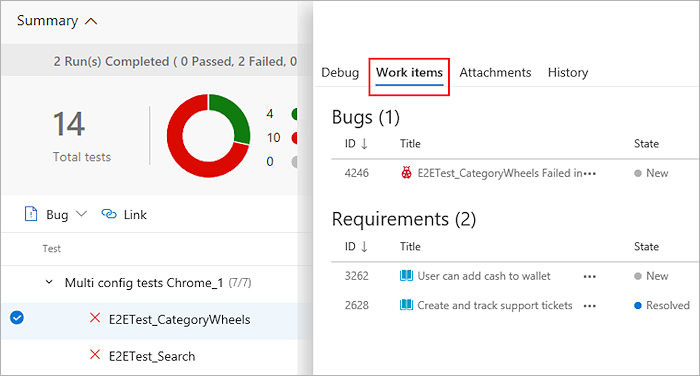Click the Test column header

click(x=51, y=249)
